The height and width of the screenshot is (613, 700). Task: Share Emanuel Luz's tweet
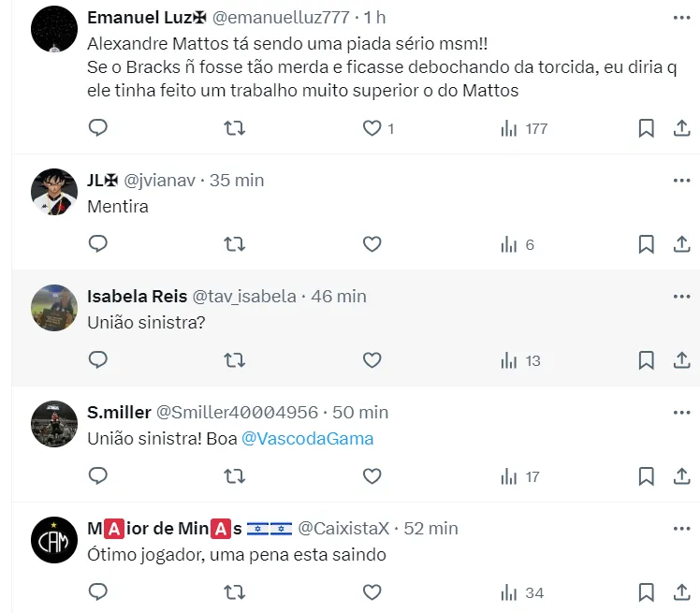click(681, 128)
